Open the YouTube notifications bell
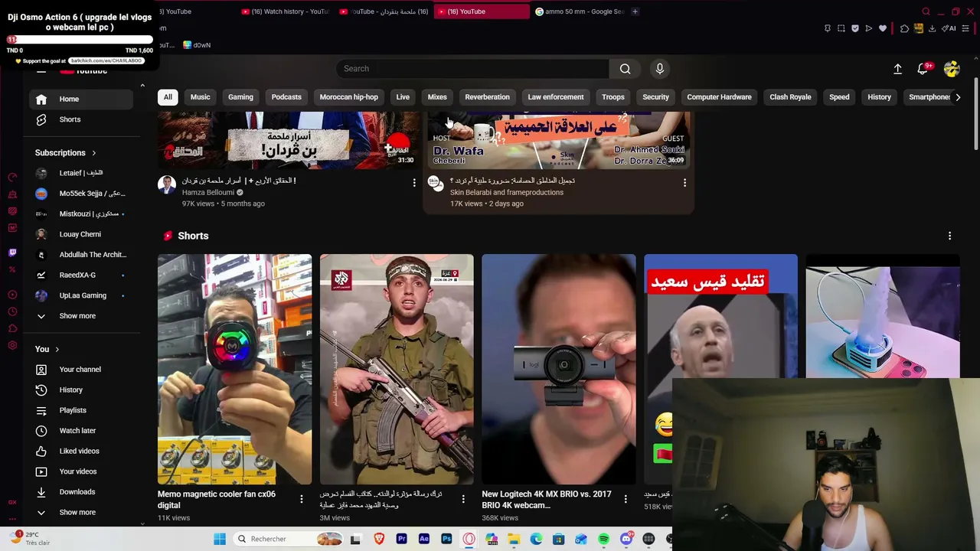Viewport: 980px width, 551px height. point(923,69)
